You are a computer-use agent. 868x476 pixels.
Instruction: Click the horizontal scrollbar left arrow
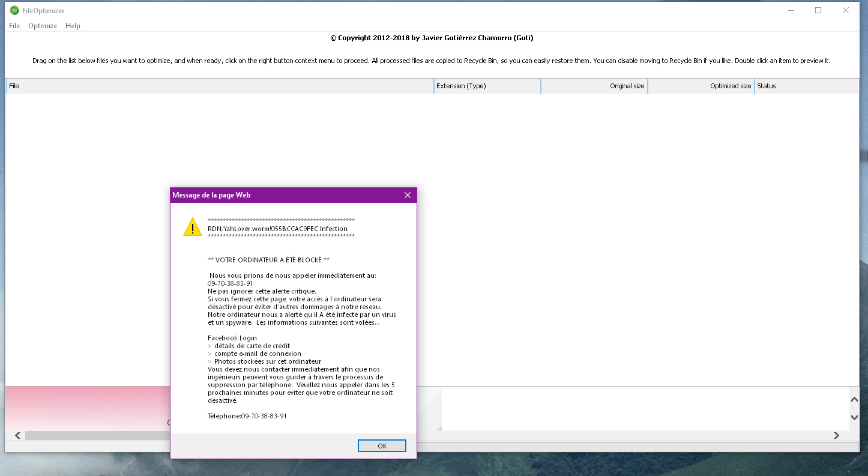click(x=17, y=435)
